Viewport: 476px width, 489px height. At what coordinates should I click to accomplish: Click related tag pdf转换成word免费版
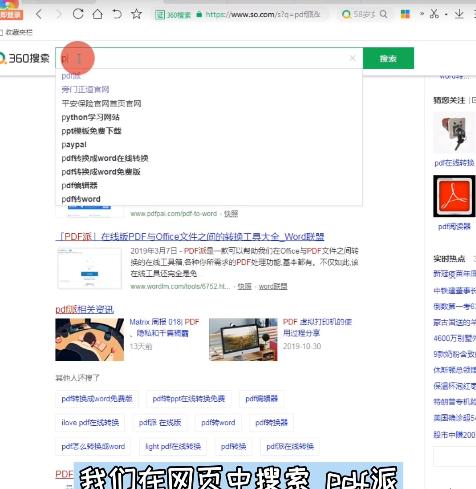(x=97, y=399)
